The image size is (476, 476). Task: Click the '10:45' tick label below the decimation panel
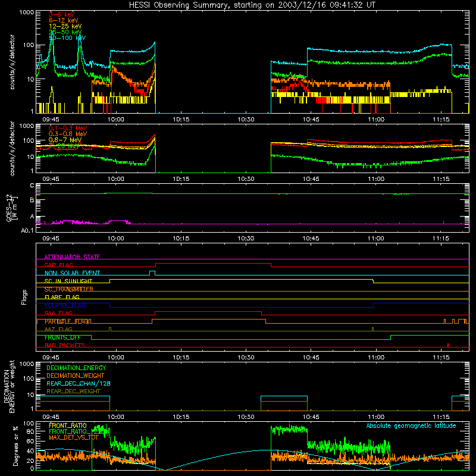click(311, 417)
